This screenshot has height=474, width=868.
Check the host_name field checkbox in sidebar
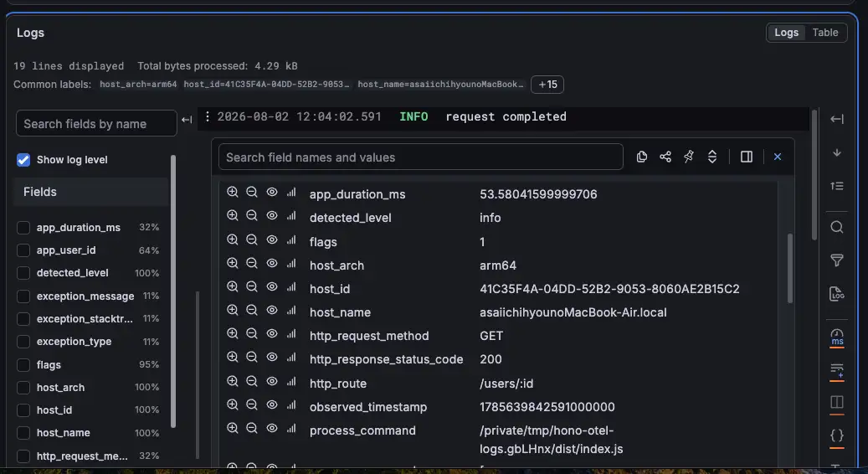point(23,433)
